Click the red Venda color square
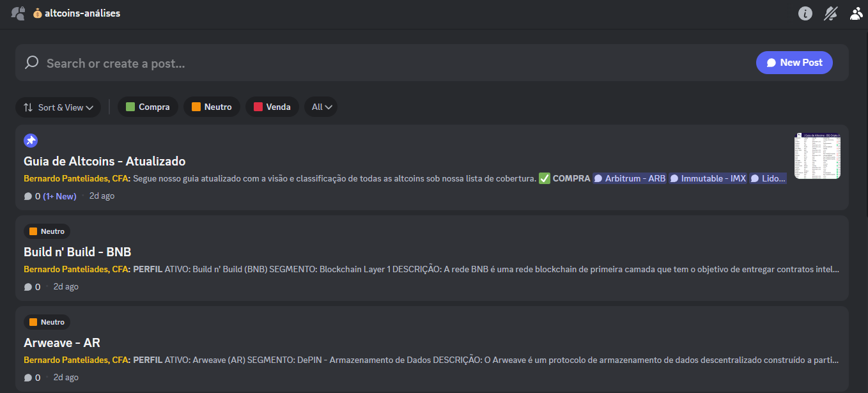 258,107
